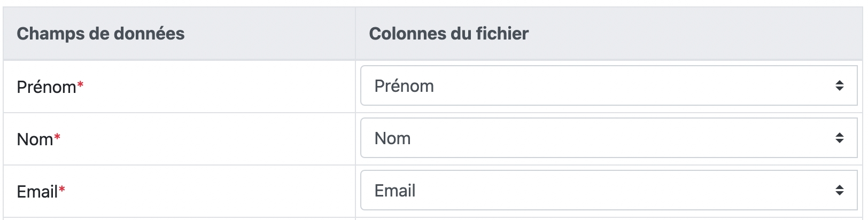Click the selected "Prénom" value text in dropdown
This screenshot has height=220, width=868.
(x=404, y=86)
